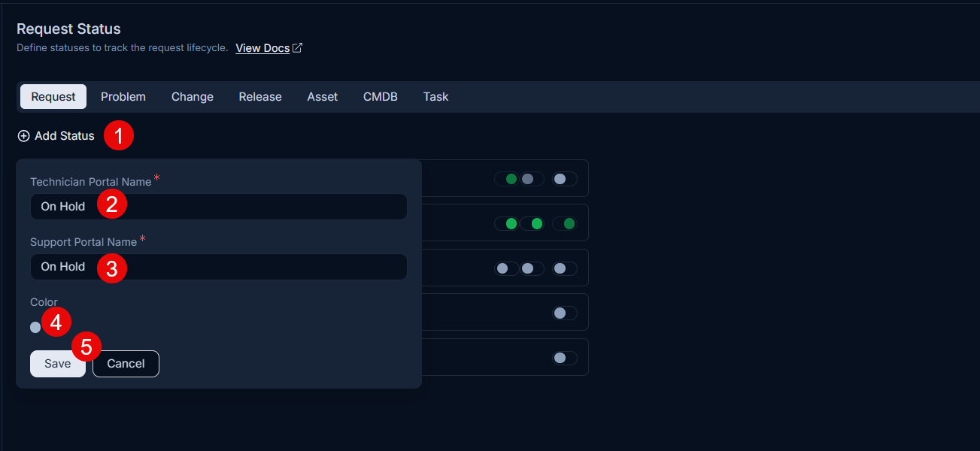Open the Problem tab
Viewport: 980px width, 451px height.
(123, 97)
